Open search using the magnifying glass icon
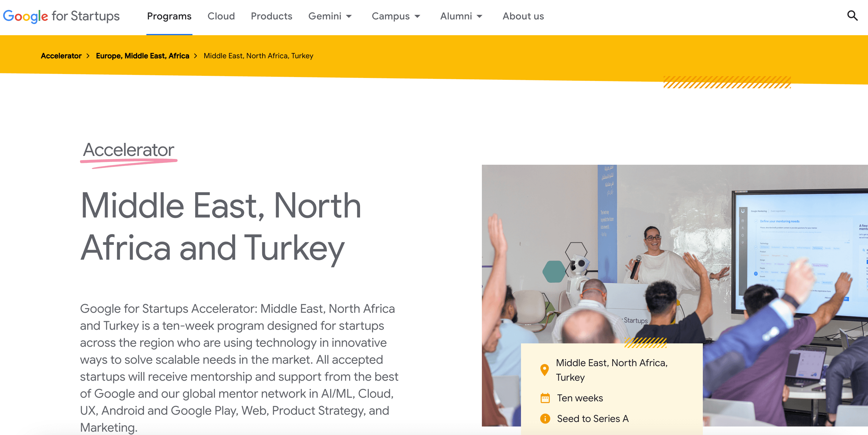The width and height of the screenshot is (868, 435). click(853, 16)
